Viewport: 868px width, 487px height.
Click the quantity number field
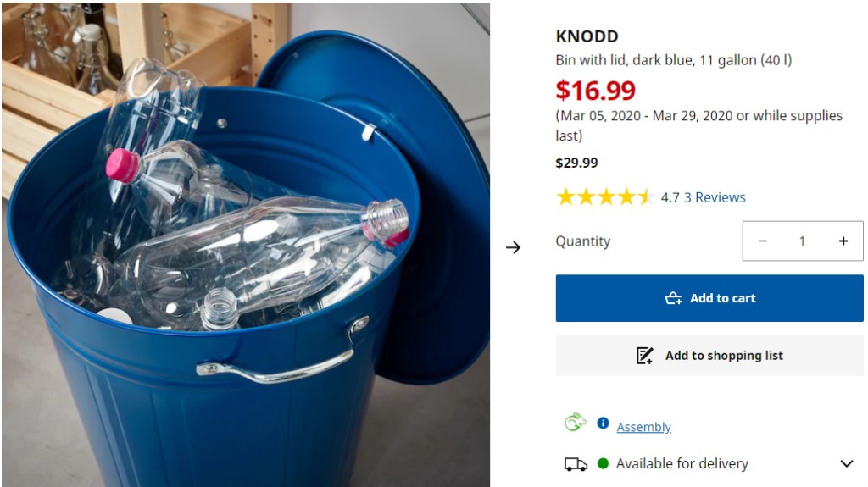coord(802,241)
